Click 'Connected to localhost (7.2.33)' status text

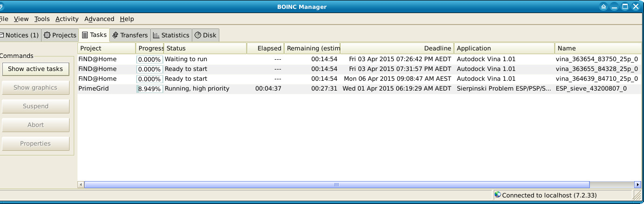pyautogui.click(x=549, y=196)
